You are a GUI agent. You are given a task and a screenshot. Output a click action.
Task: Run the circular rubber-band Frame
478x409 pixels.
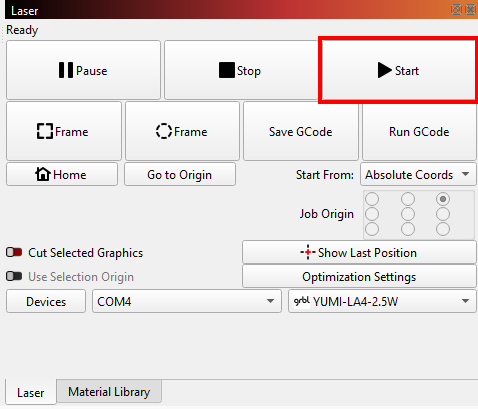(x=182, y=131)
